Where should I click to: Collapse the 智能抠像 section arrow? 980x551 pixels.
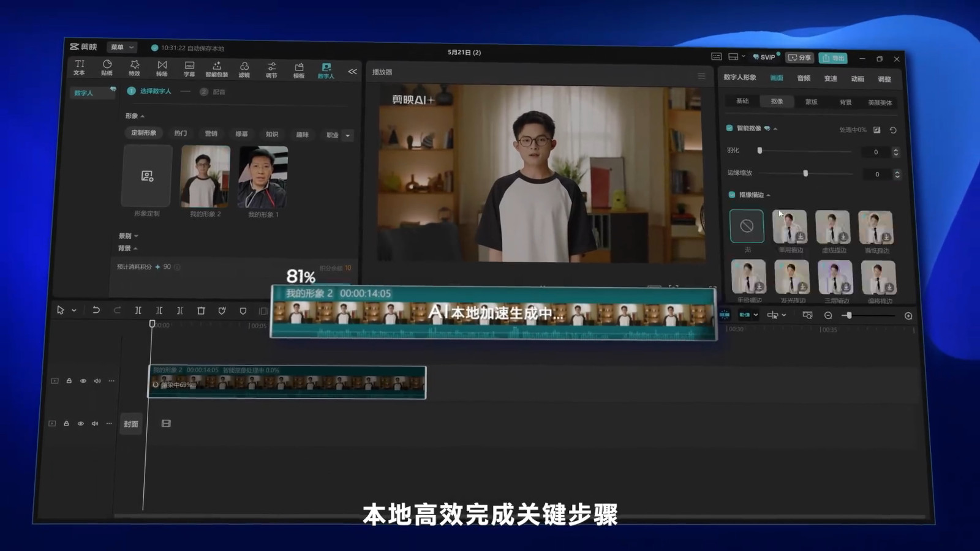775,129
